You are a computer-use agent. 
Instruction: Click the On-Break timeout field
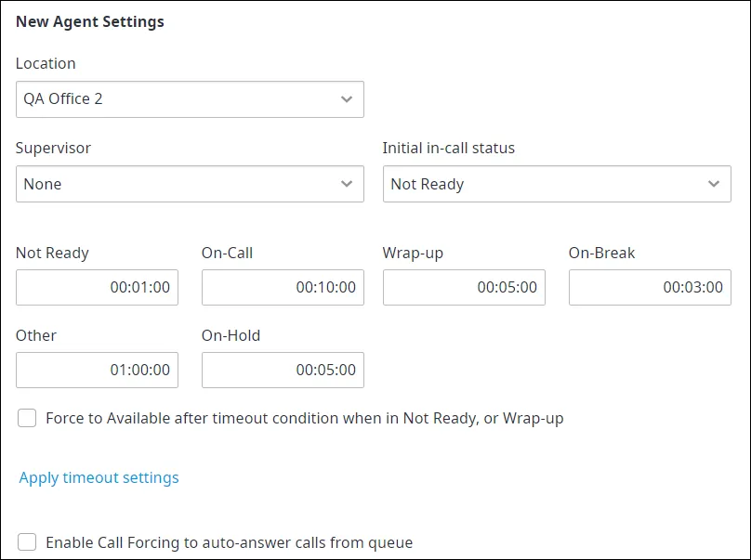coord(650,287)
